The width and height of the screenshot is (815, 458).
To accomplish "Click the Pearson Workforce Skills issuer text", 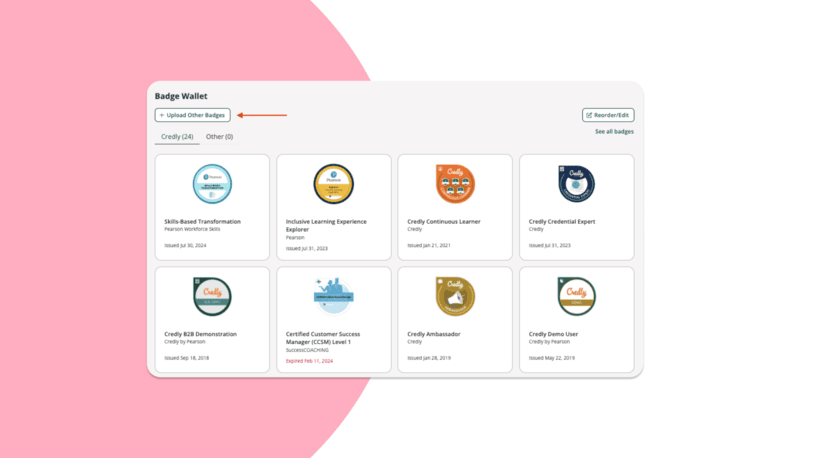I will pos(192,229).
